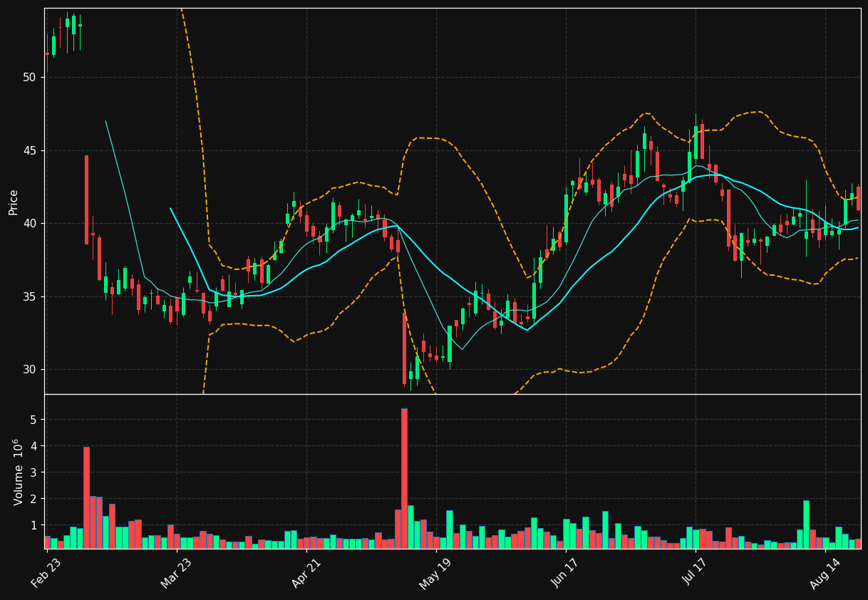Viewport: 868px width, 600px height.
Task: Click the volume tick label '1'
Action: [x=33, y=525]
